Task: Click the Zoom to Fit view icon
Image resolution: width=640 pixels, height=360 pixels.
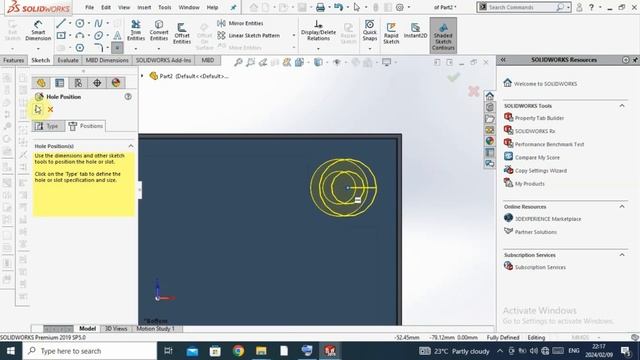Action: pyautogui.click(x=238, y=62)
